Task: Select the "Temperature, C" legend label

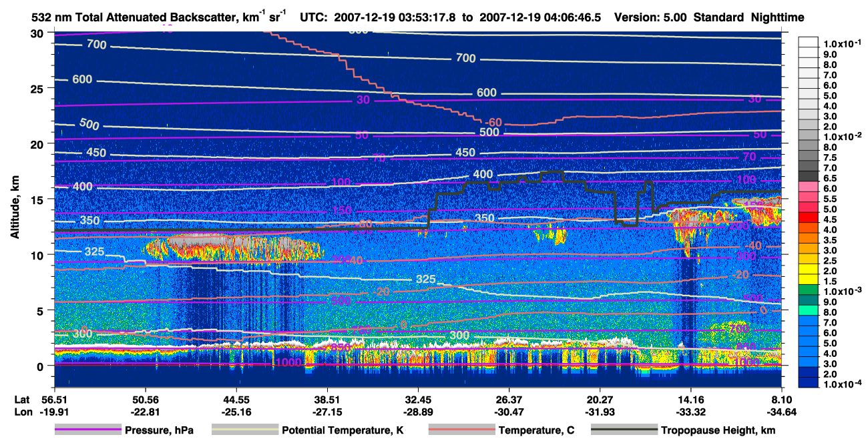Action: click(536, 430)
